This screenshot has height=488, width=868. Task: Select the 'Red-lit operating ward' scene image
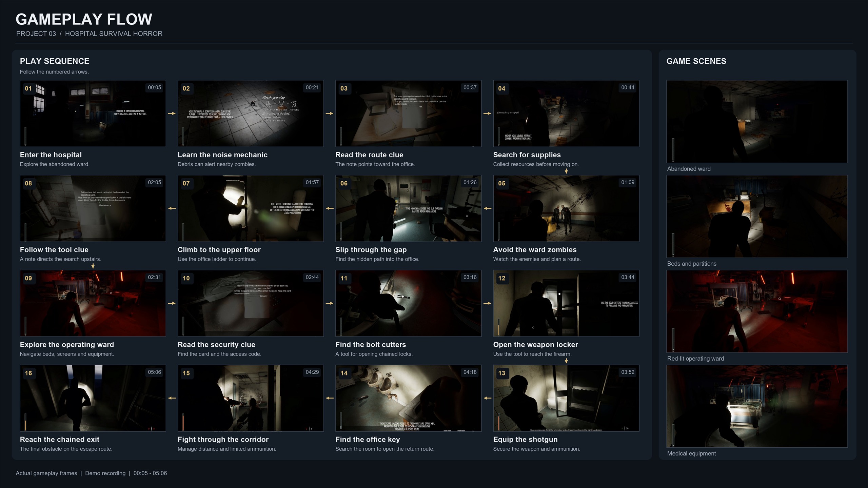[x=757, y=311]
